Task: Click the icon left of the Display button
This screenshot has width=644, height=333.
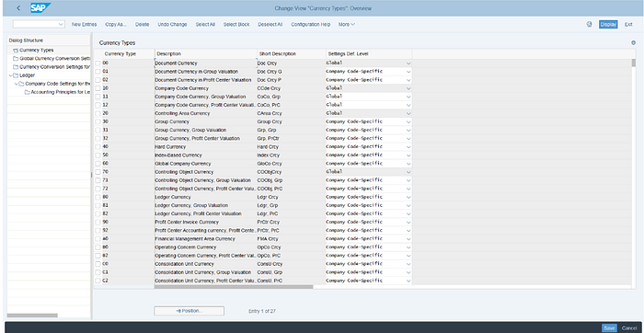Action: tap(589, 24)
